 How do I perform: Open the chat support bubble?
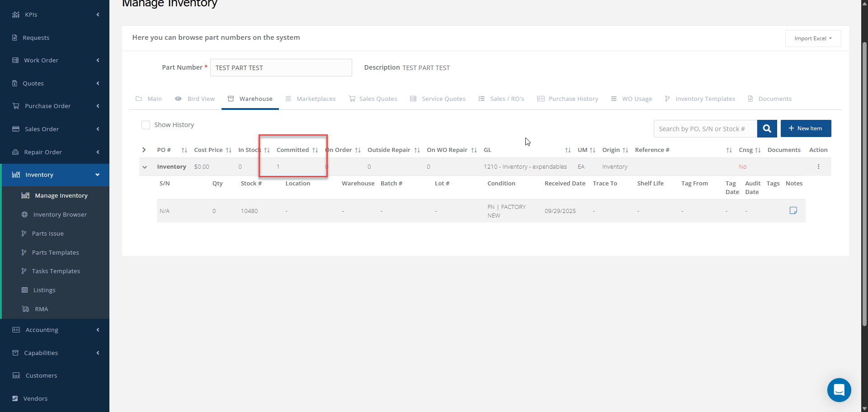[x=839, y=389]
